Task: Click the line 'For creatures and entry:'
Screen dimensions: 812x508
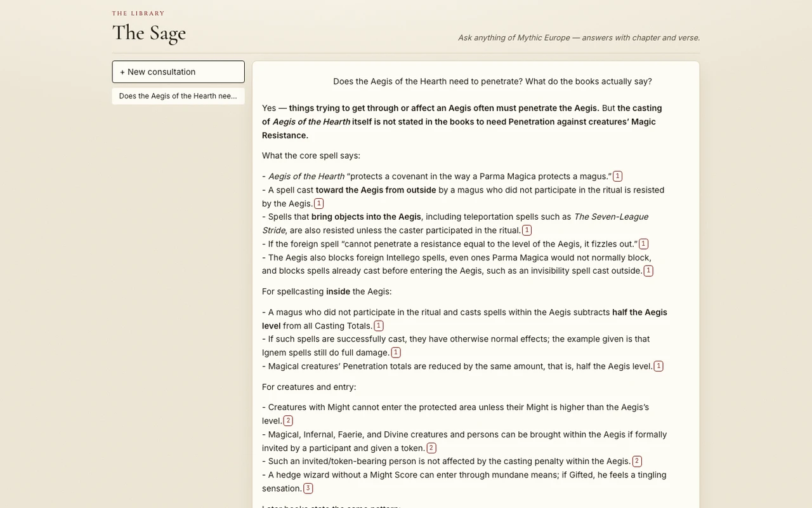Action: pyautogui.click(x=309, y=387)
